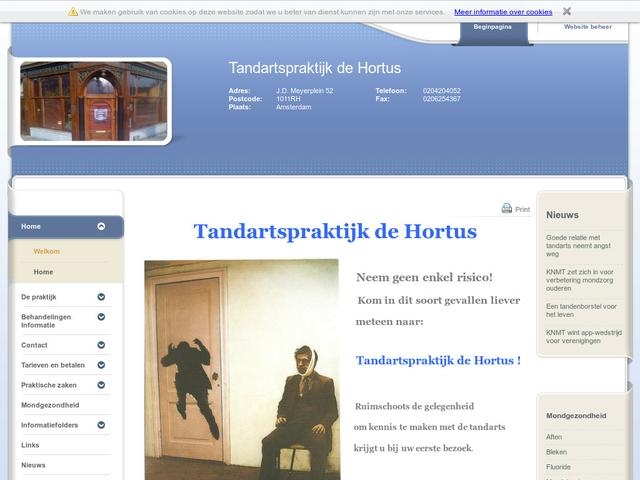Close the cookie notification bar

(567, 12)
